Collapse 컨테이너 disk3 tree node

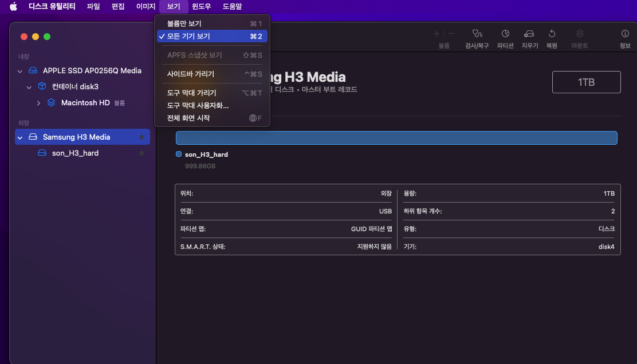point(29,87)
